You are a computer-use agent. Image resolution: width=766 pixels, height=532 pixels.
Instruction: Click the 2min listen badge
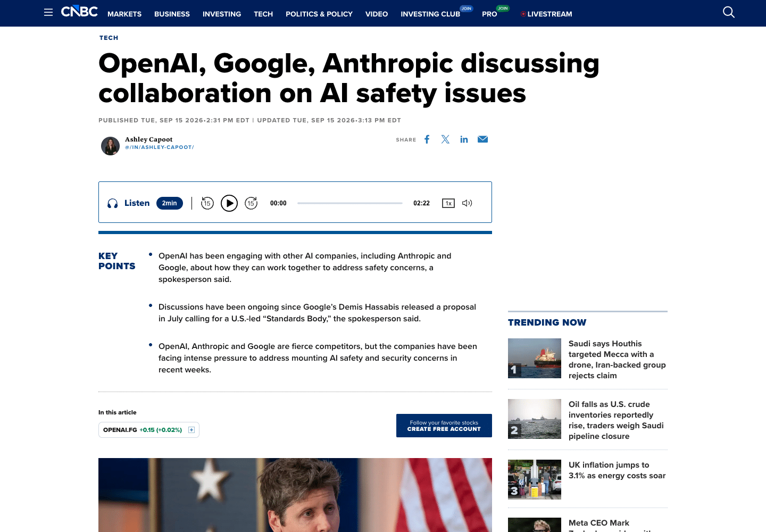click(170, 203)
